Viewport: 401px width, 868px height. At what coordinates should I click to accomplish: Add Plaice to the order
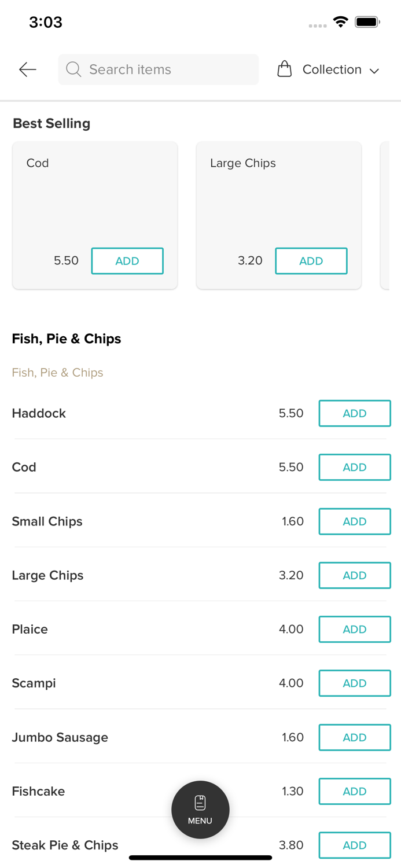[355, 629]
